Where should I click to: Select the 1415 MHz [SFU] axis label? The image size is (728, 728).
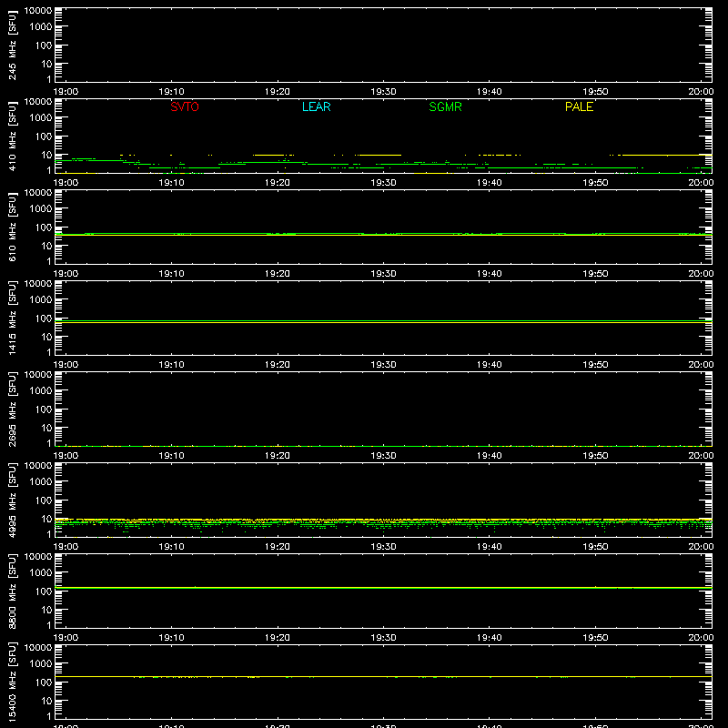click(x=12, y=318)
